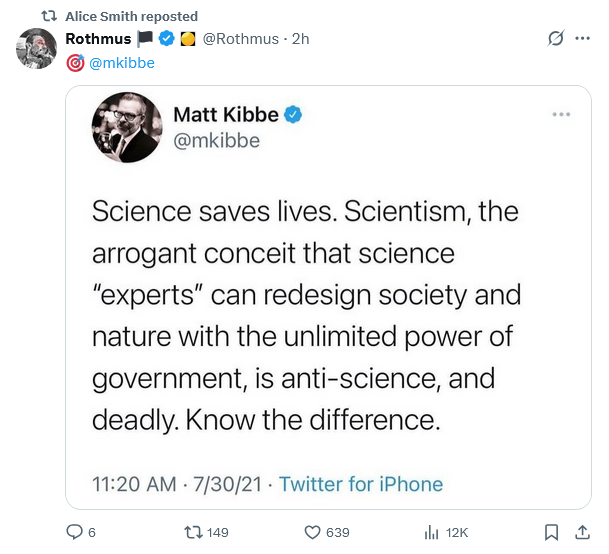Click the reply icon with 6 replies
The width and height of the screenshot is (609, 554).
74,532
